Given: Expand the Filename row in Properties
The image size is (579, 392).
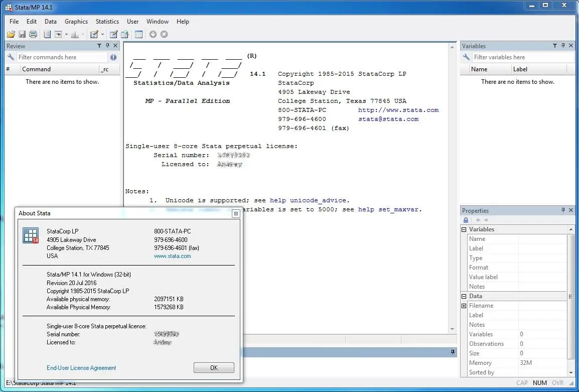Looking at the screenshot, I should pos(464,306).
